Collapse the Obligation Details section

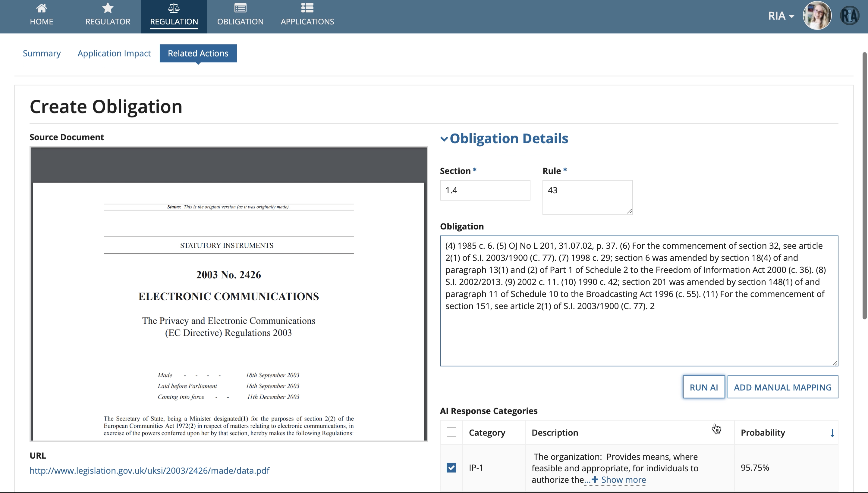pos(444,139)
